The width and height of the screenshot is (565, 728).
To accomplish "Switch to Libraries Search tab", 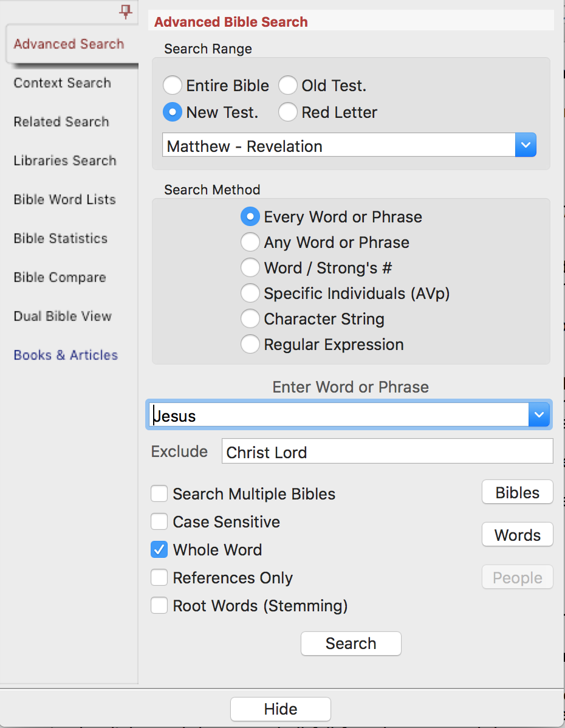I will tap(65, 160).
